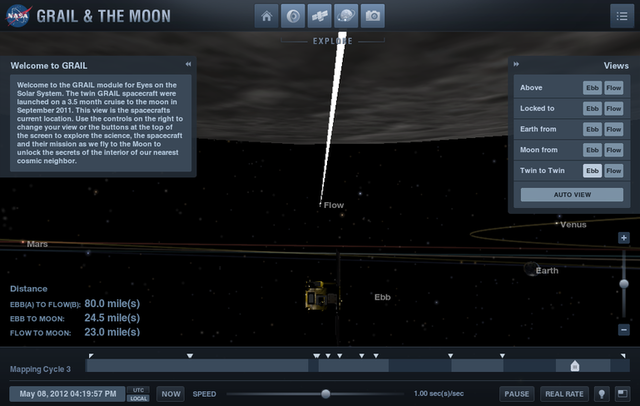Screen dimensions: 640x406
Task: Click the Earth label
Action: click(x=547, y=271)
